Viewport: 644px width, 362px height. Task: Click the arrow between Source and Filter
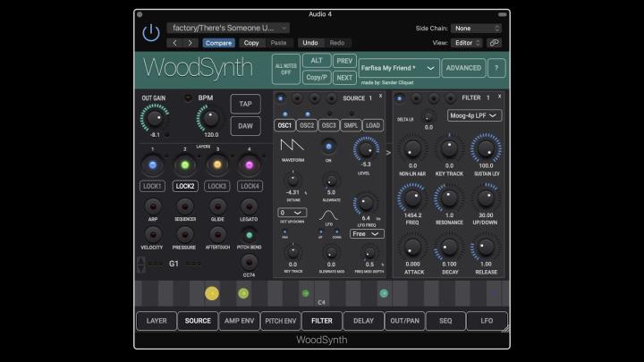tap(388, 153)
